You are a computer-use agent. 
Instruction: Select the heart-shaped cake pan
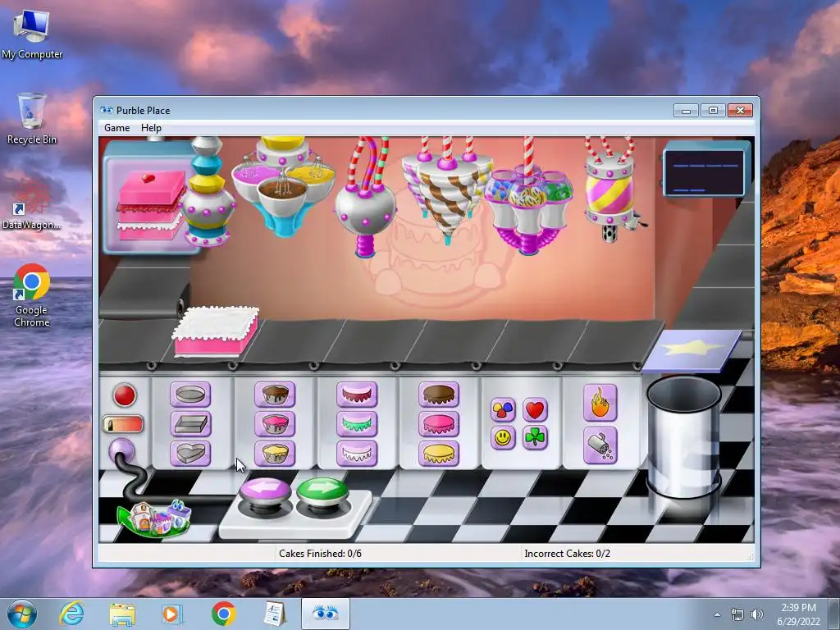pyautogui.click(x=190, y=453)
